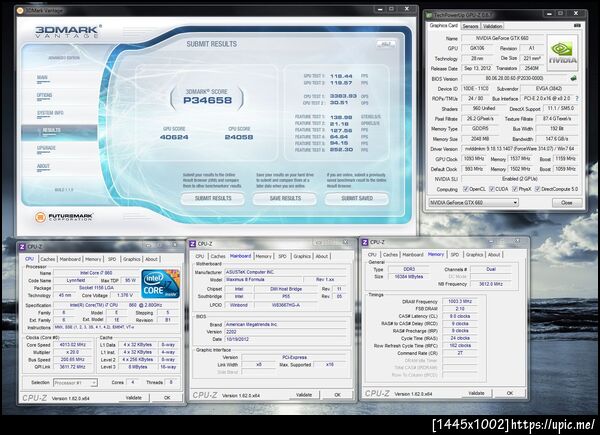Open the Validation tab in GPU-Z

tap(492, 26)
